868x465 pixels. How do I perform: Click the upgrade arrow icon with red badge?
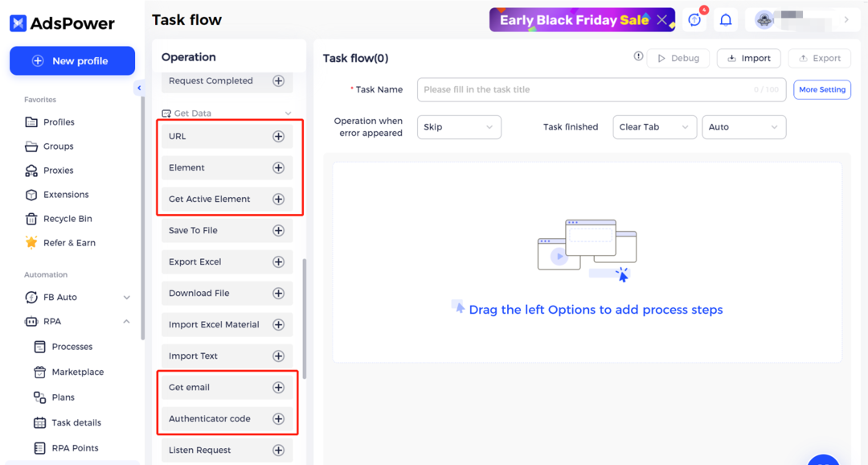(x=694, y=20)
